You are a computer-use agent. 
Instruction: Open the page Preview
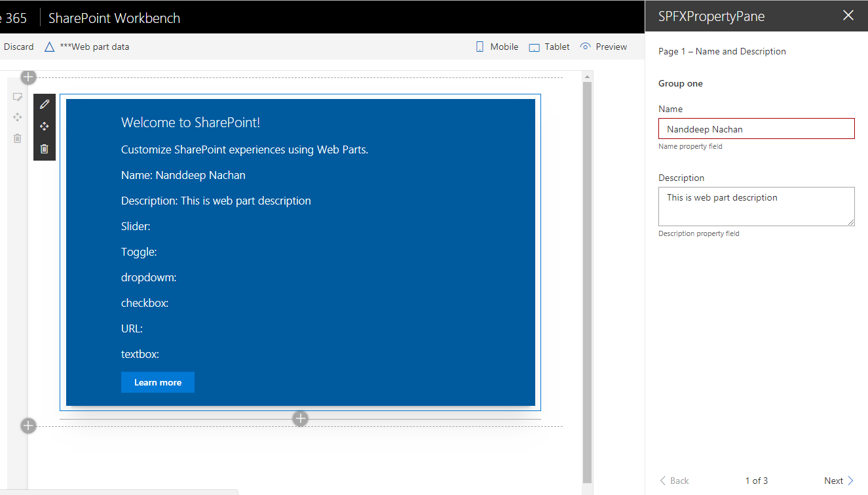(603, 47)
